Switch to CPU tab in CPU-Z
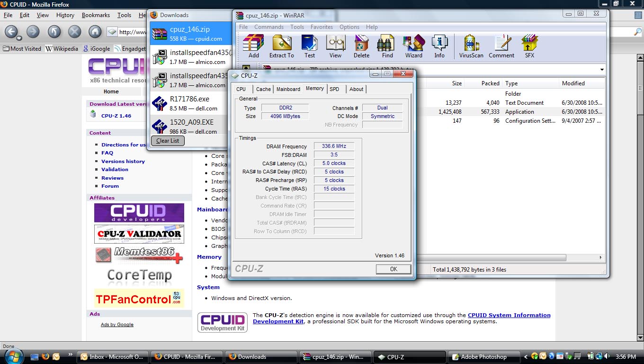Viewport: 644px width, 364px height. [x=241, y=89]
